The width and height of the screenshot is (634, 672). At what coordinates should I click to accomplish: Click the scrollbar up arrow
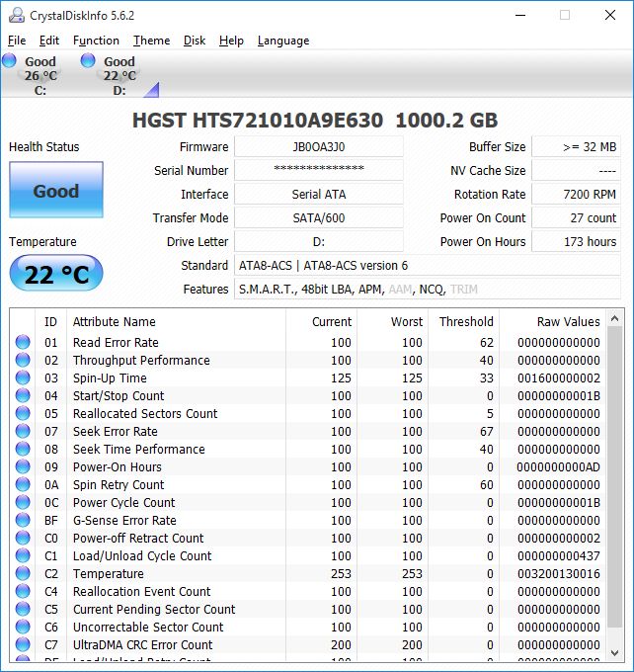(x=614, y=318)
